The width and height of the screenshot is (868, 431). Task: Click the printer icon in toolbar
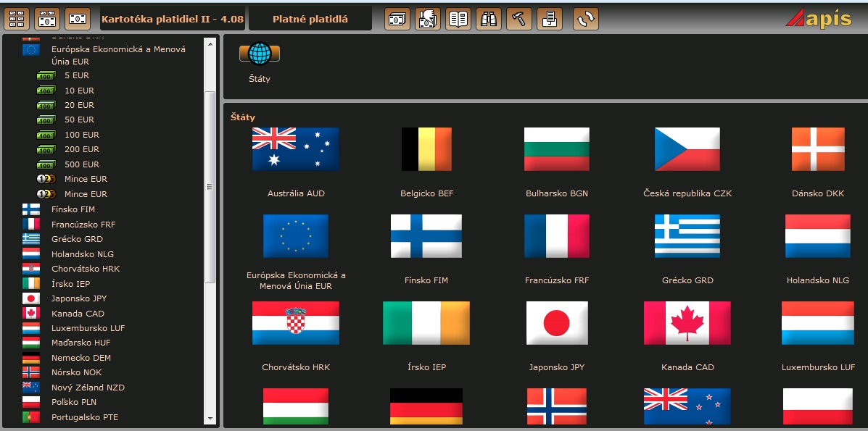(550, 19)
